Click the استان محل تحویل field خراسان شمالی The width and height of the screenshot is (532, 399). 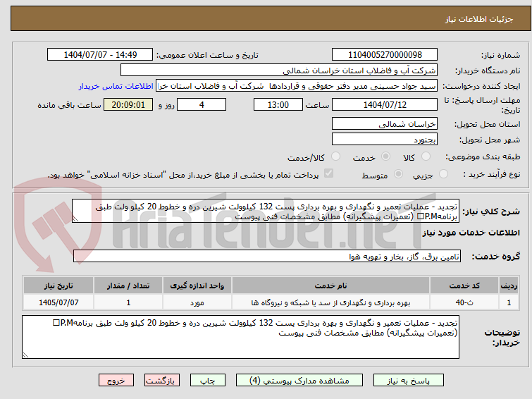[x=385, y=123]
